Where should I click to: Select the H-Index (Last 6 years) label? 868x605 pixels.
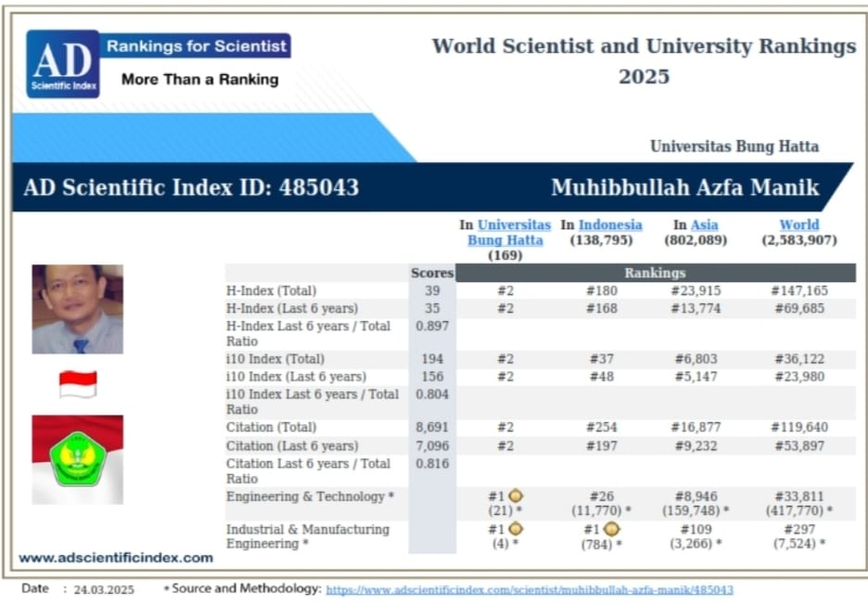point(292,309)
